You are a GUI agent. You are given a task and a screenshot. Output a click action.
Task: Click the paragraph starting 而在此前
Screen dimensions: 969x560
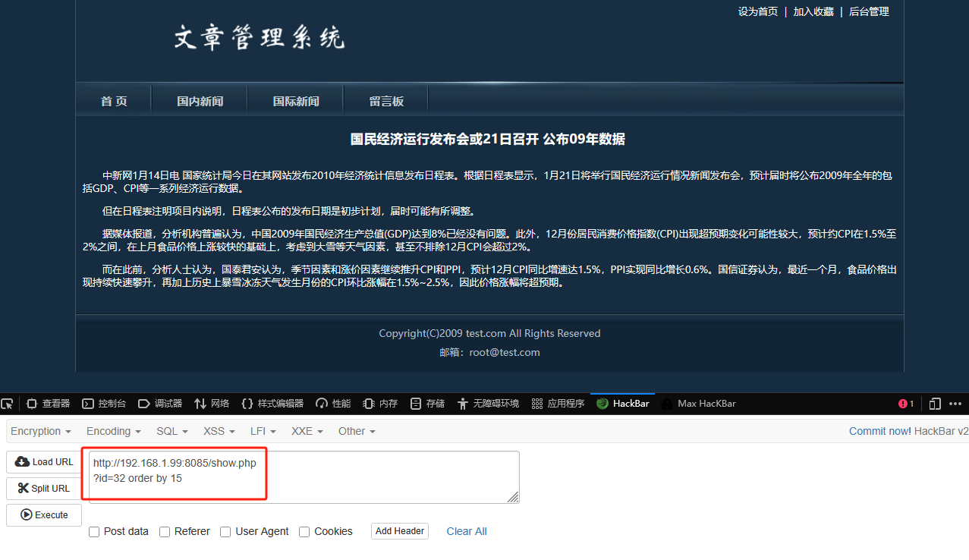point(489,275)
